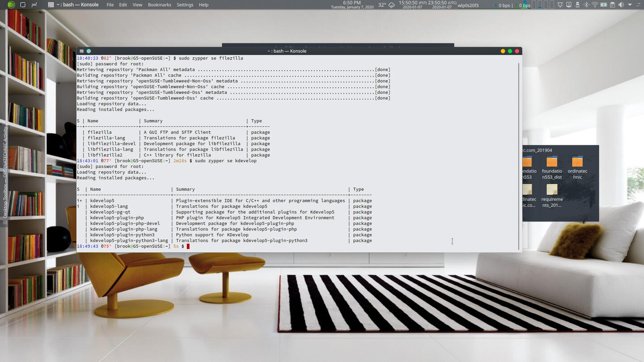Open the Help menu
Image resolution: width=644 pixels, height=362 pixels.
(x=203, y=5)
